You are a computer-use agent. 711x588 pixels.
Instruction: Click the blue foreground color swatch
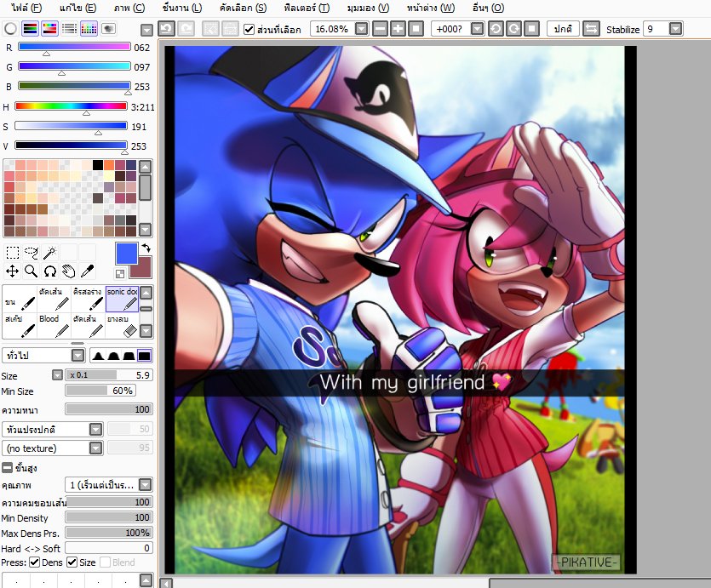click(x=126, y=254)
